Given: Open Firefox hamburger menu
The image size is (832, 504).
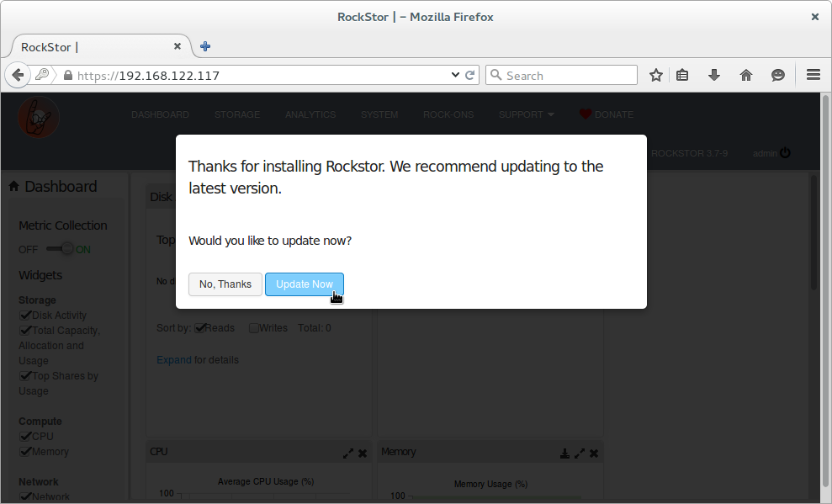Looking at the screenshot, I should [813, 75].
